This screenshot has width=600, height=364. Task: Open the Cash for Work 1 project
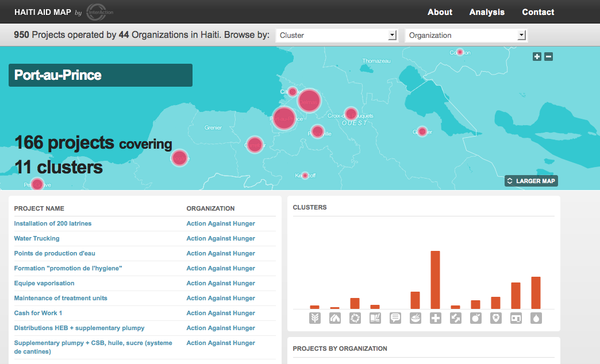(x=38, y=313)
